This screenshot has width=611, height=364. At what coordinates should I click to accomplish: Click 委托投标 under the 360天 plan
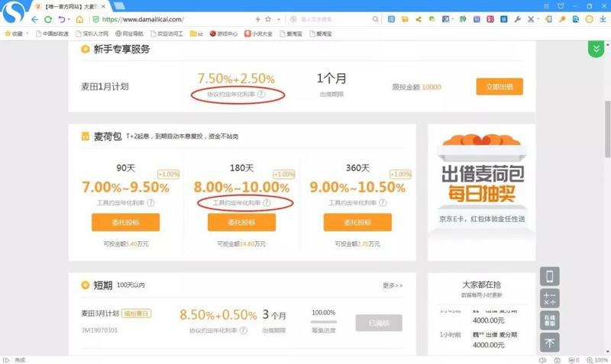(357, 222)
